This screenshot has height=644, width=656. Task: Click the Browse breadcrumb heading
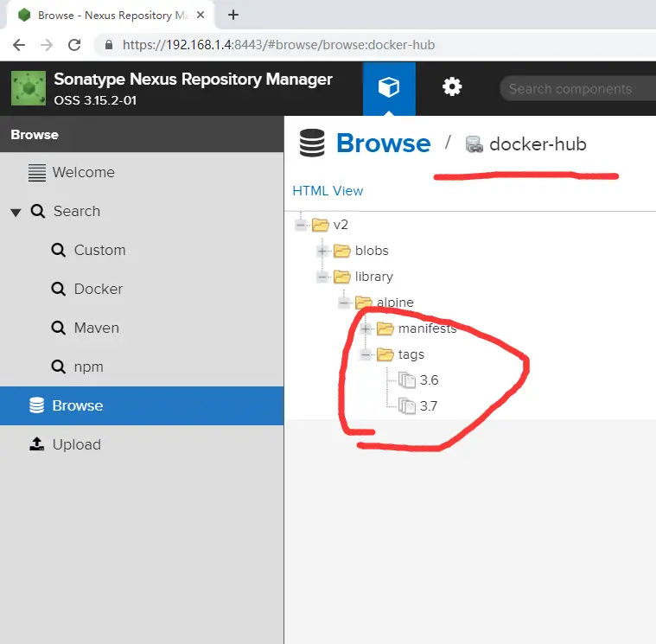383,143
